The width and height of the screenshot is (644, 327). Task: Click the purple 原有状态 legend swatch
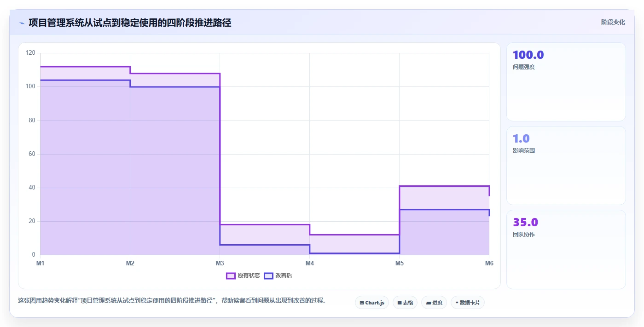tap(231, 275)
